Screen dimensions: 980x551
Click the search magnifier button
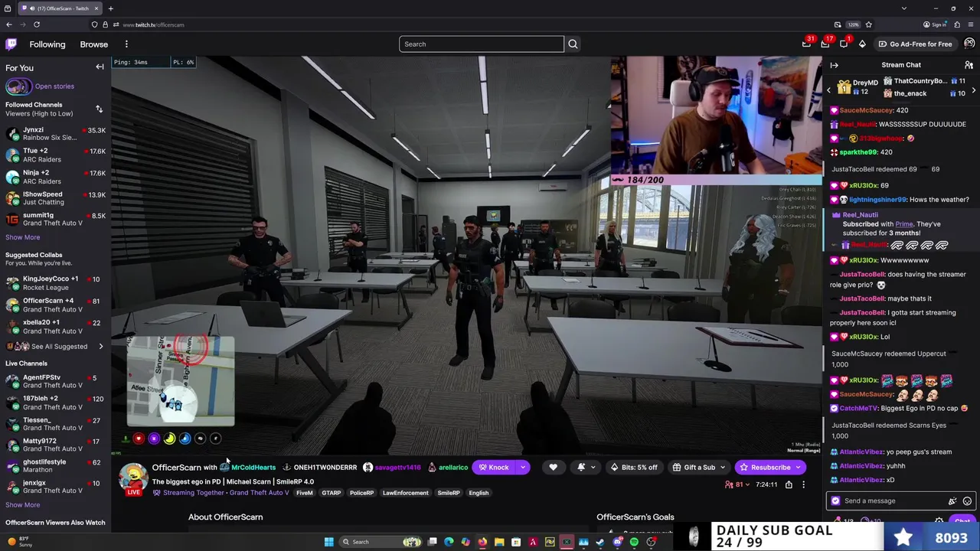pos(573,44)
